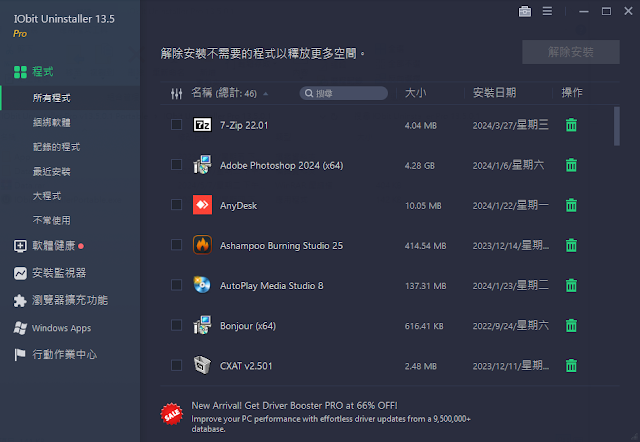This screenshot has width=640, height=442.
Task: Select the AnyDesk checkbox
Action: (x=176, y=204)
